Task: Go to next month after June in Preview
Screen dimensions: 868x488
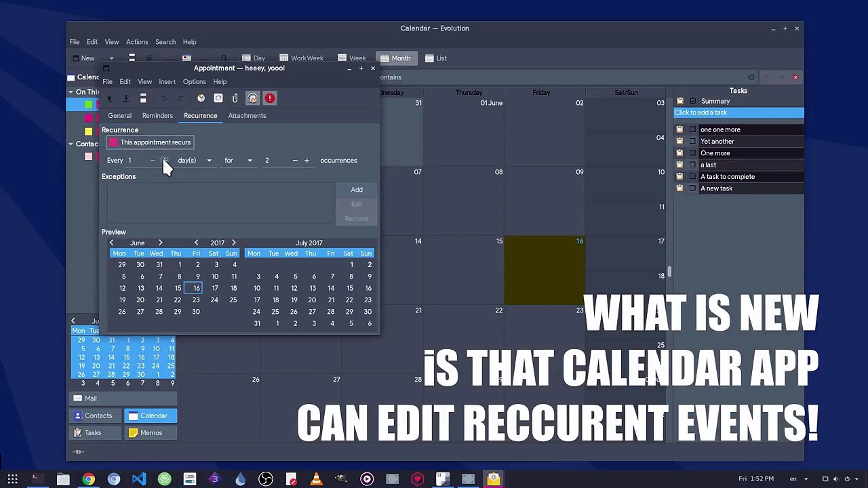Action: [x=160, y=243]
